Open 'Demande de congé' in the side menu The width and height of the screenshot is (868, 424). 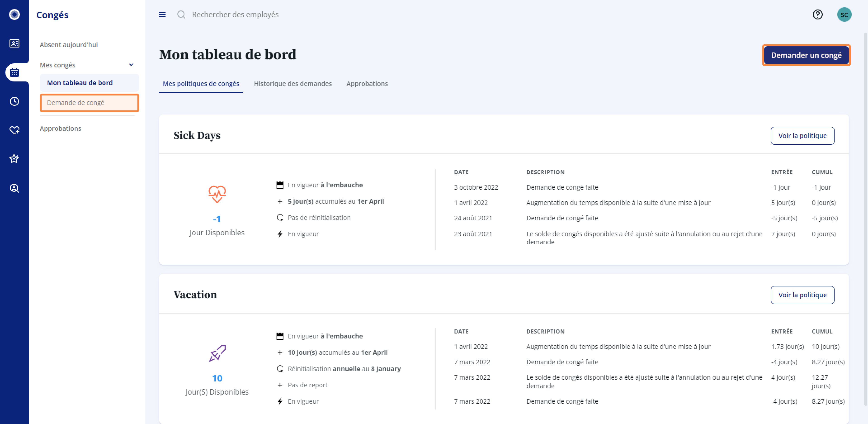[x=89, y=102]
